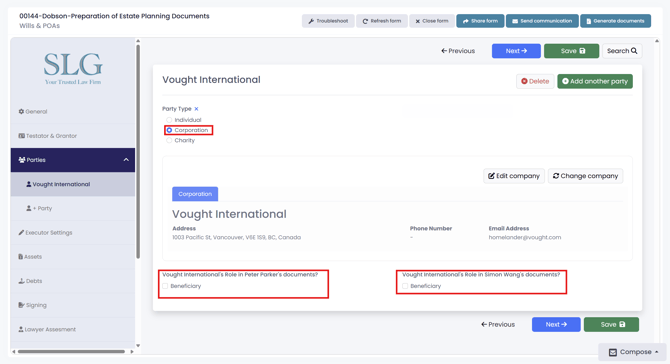Open Testator & Grantor section
Screen dimensions: 670x364
point(73,136)
